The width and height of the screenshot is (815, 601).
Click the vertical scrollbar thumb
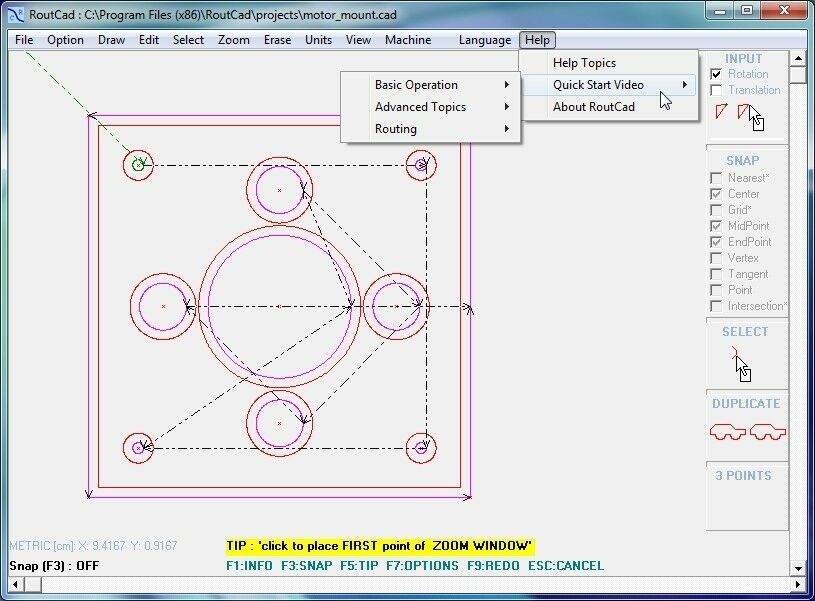tap(798, 74)
